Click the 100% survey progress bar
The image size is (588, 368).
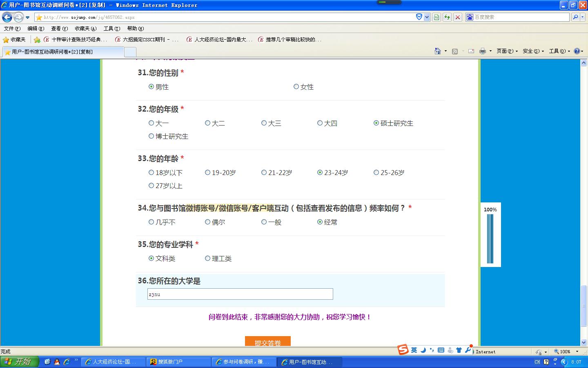tap(490, 239)
